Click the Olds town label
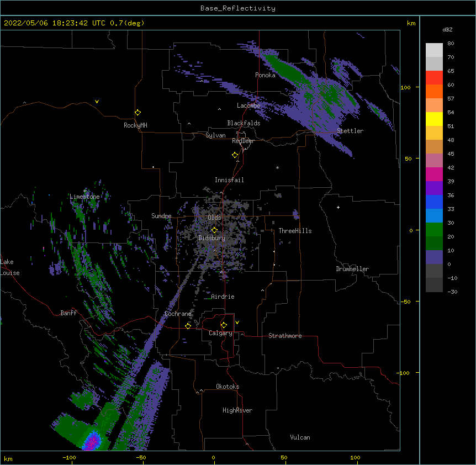The height and width of the screenshot is (465, 476). [214, 218]
